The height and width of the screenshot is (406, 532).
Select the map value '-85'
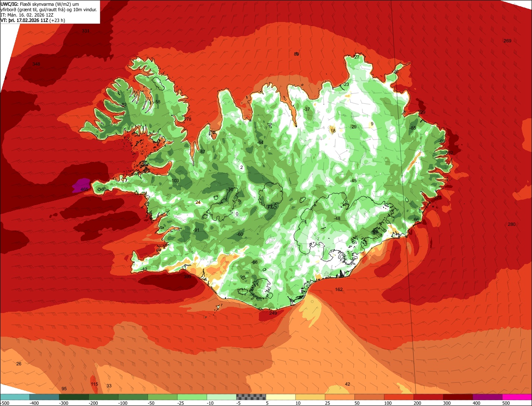tap(413, 128)
